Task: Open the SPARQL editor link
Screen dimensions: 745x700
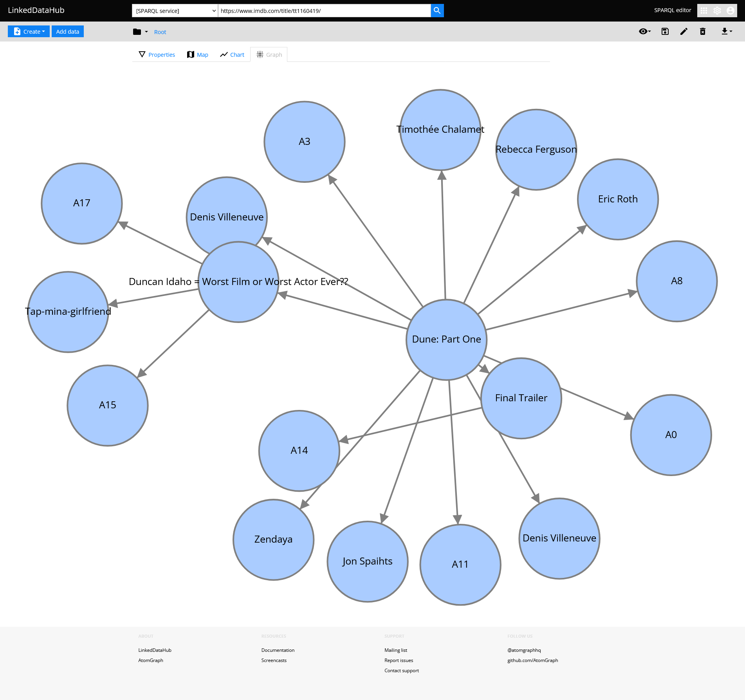Action: [673, 10]
